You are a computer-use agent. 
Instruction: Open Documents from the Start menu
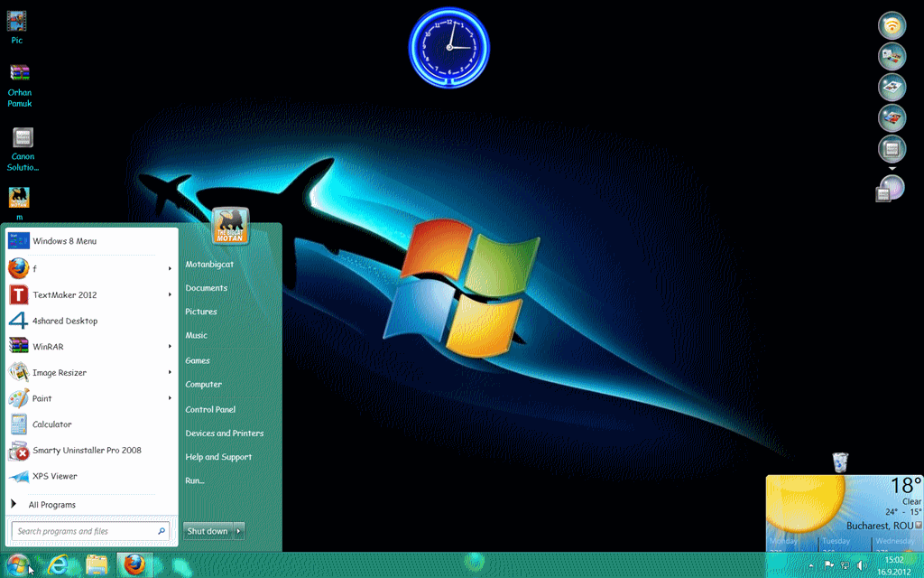pos(207,288)
